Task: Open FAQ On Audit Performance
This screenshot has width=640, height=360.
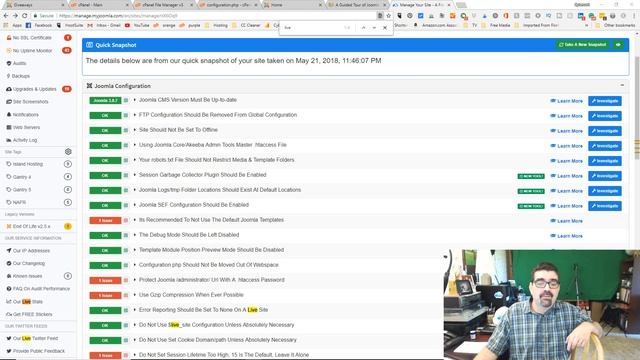Action: pos(38,289)
